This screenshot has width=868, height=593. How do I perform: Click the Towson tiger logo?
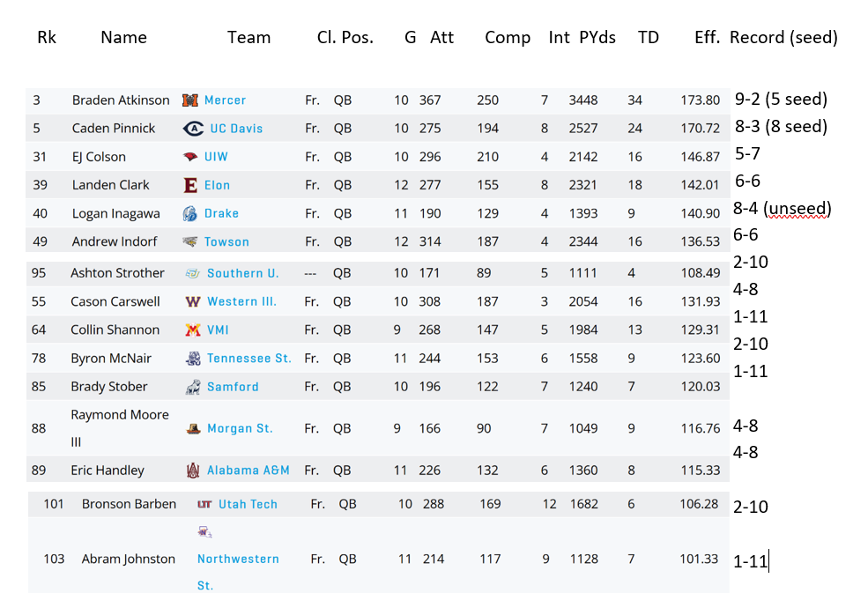click(189, 241)
